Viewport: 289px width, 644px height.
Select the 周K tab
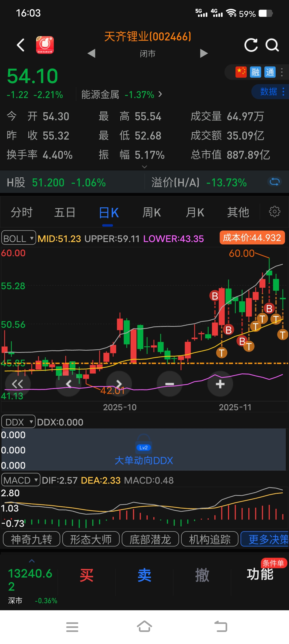(x=152, y=213)
